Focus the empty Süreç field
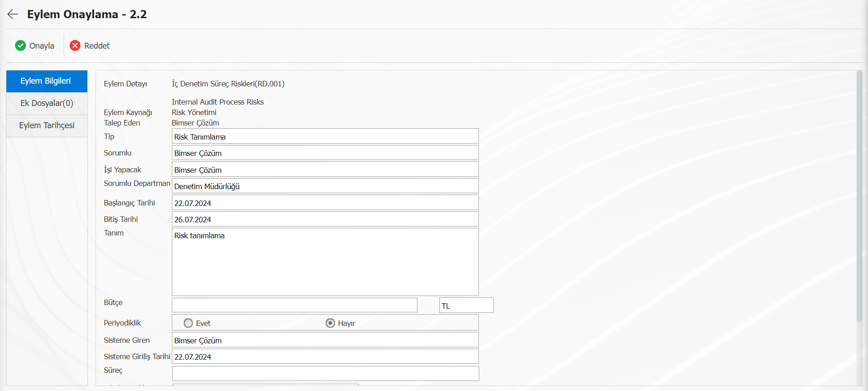Image resolution: width=868 pixels, height=391 pixels. (326, 373)
